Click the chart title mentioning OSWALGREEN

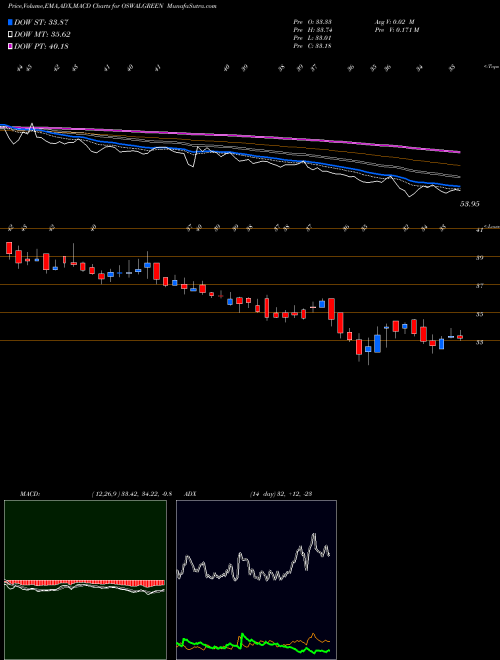coord(112,7)
